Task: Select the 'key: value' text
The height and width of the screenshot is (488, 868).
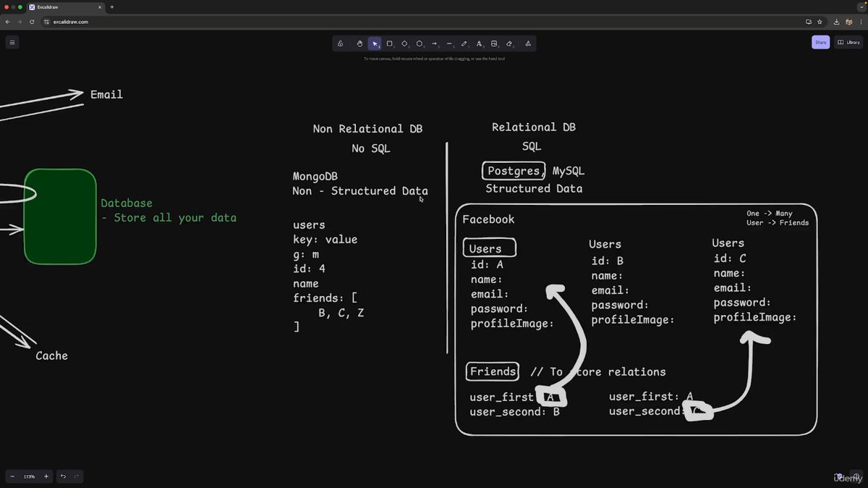Action: click(325, 240)
